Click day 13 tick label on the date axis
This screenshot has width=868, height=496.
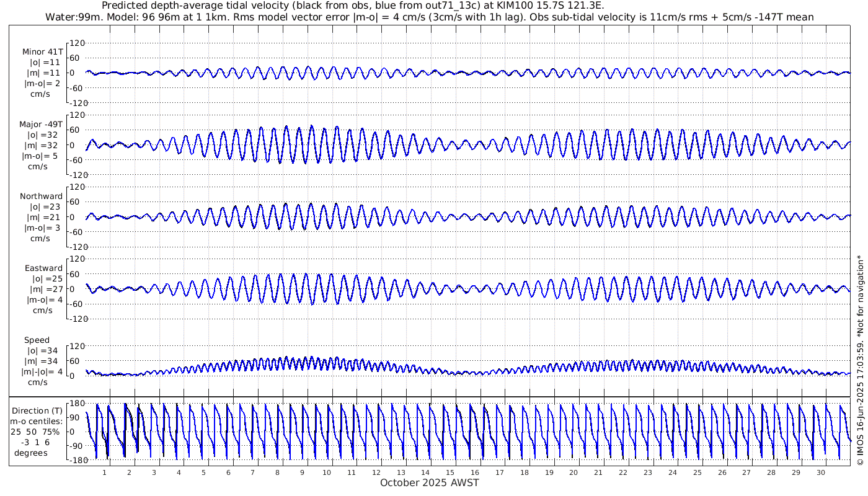tap(401, 472)
